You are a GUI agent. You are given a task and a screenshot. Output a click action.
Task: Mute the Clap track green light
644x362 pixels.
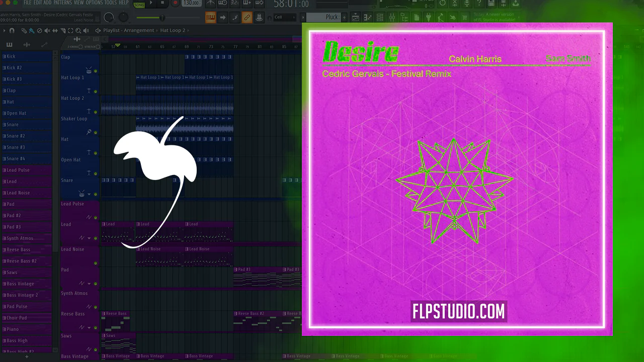pos(96,71)
